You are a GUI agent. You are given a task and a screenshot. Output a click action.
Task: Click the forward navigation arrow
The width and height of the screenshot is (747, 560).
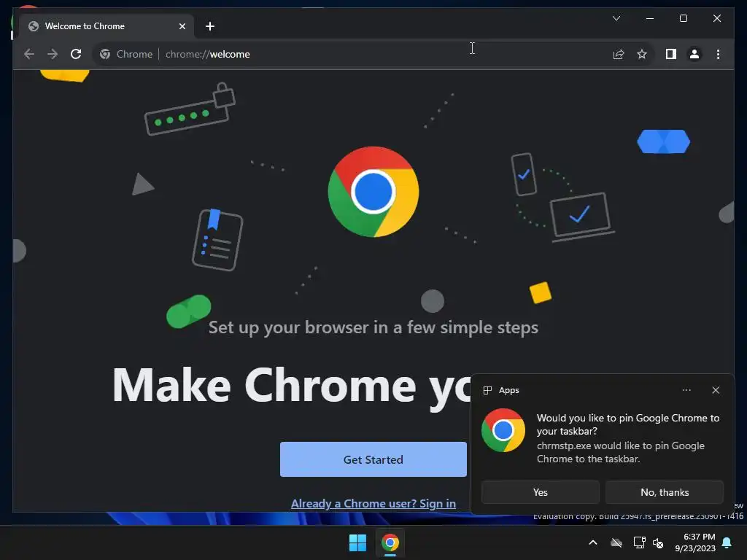[x=53, y=54]
